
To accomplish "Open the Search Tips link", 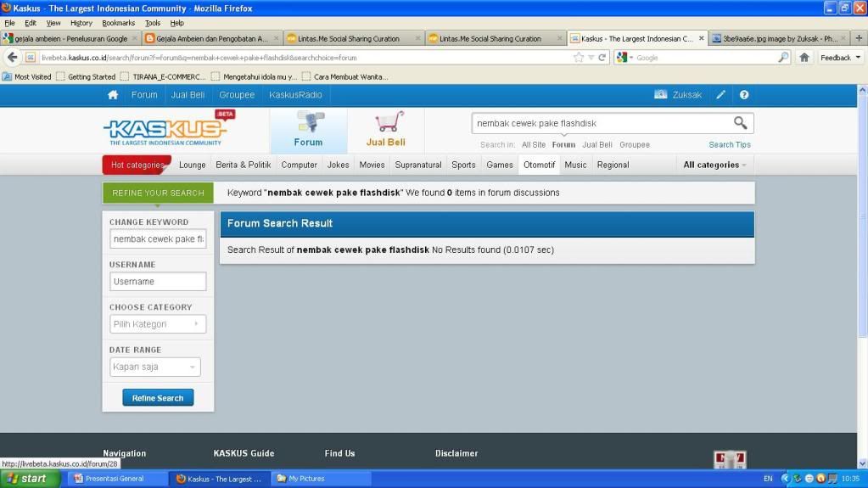I will (x=730, y=144).
